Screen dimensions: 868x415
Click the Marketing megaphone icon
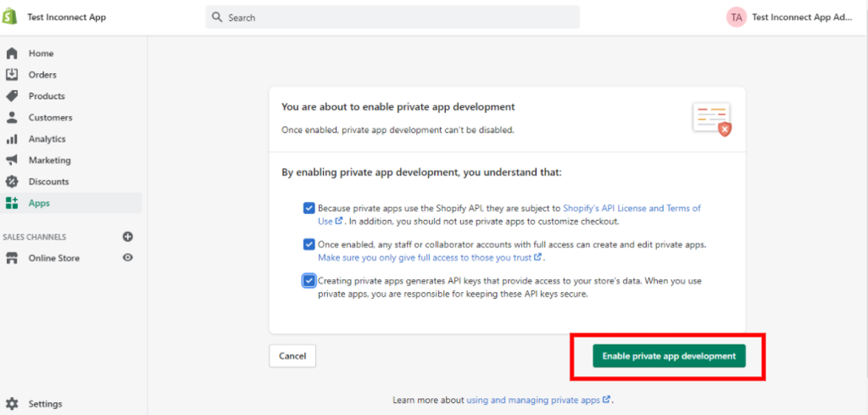[x=12, y=160]
